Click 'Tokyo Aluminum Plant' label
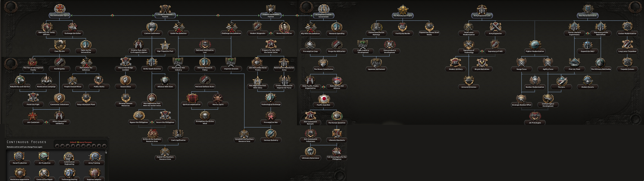This screenshot has height=181, width=644. tap(86, 105)
